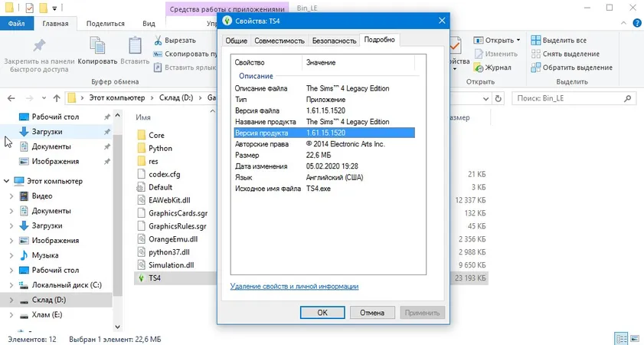
Task: Expand the Видео tree node
Action: pos(11,196)
